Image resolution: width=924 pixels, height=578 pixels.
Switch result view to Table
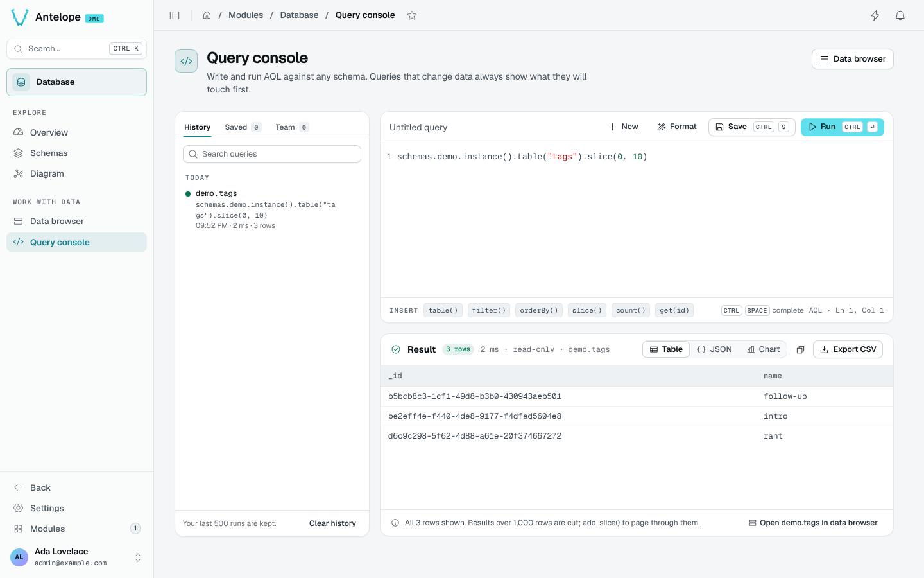point(666,349)
